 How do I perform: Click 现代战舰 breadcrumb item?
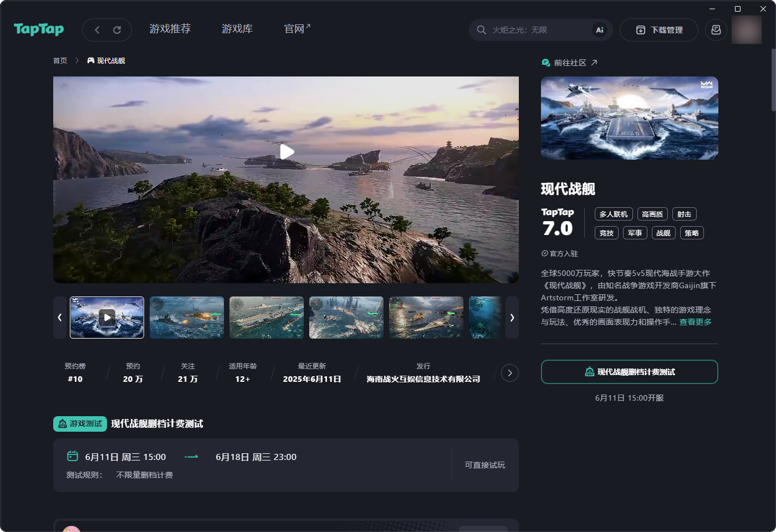click(x=106, y=61)
